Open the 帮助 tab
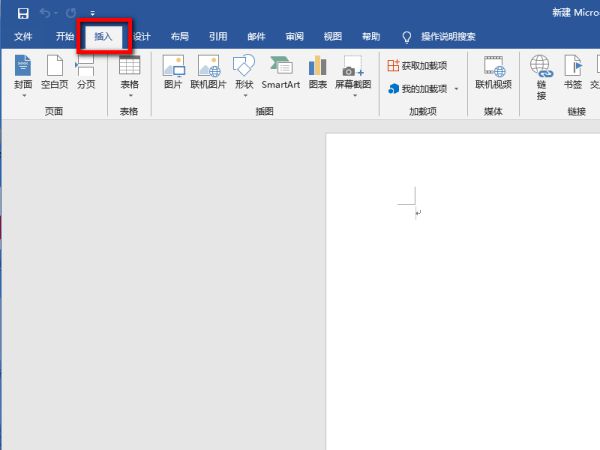Viewport: 600px width, 450px height. point(371,37)
